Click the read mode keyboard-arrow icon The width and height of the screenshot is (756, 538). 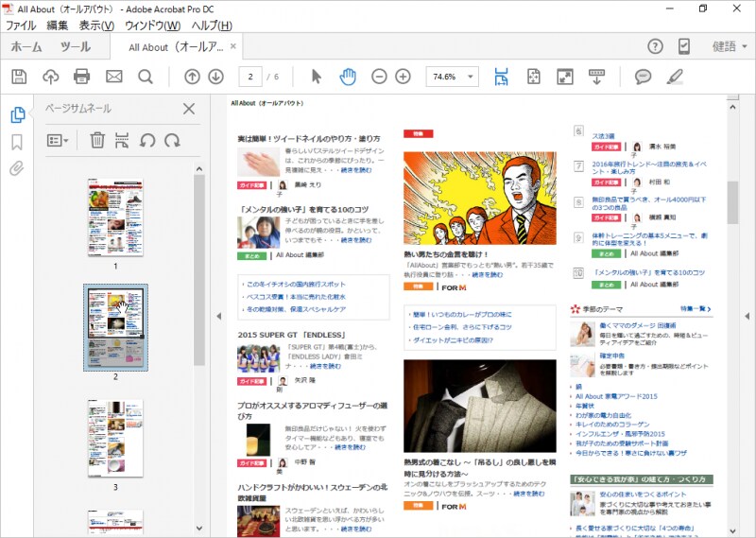tap(596, 77)
